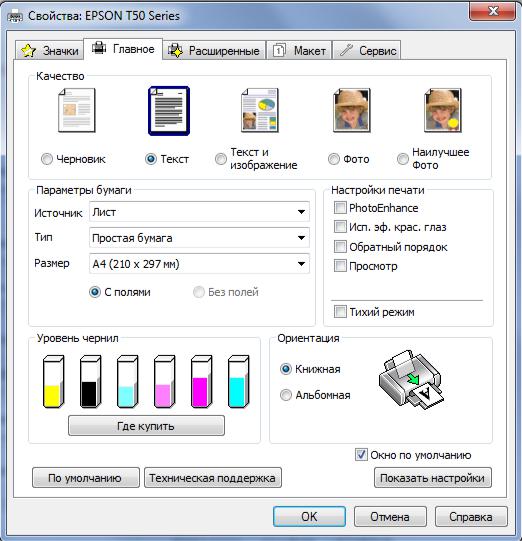
Task: Click the light cyan ink level cartridge
Action: (x=127, y=382)
